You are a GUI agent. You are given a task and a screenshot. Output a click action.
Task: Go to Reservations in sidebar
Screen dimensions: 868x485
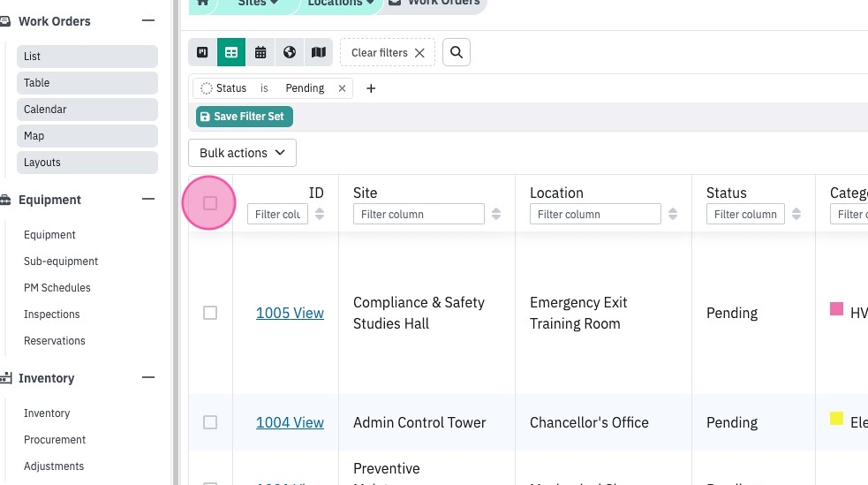pos(54,341)
